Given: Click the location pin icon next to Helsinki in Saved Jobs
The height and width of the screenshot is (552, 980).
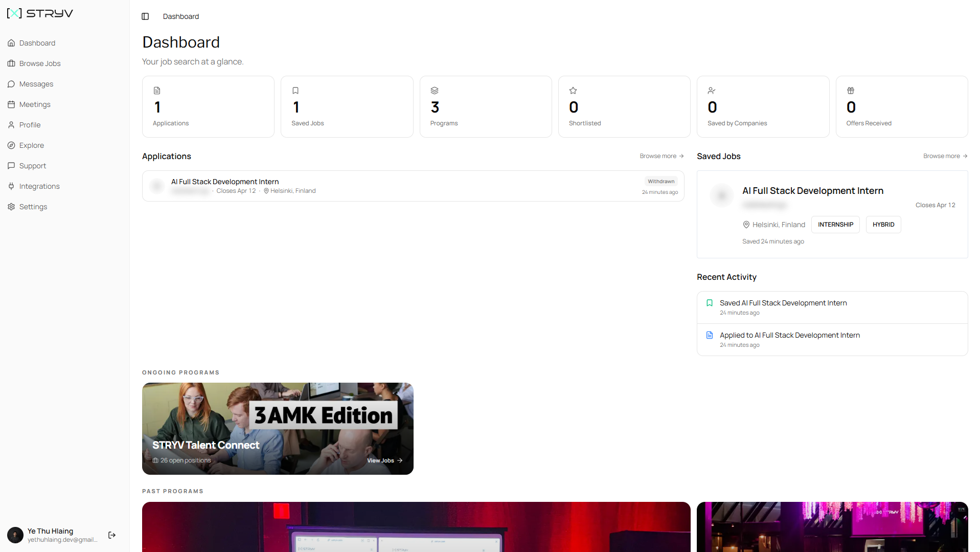Looking at the screenshot, I should (746, 225).
